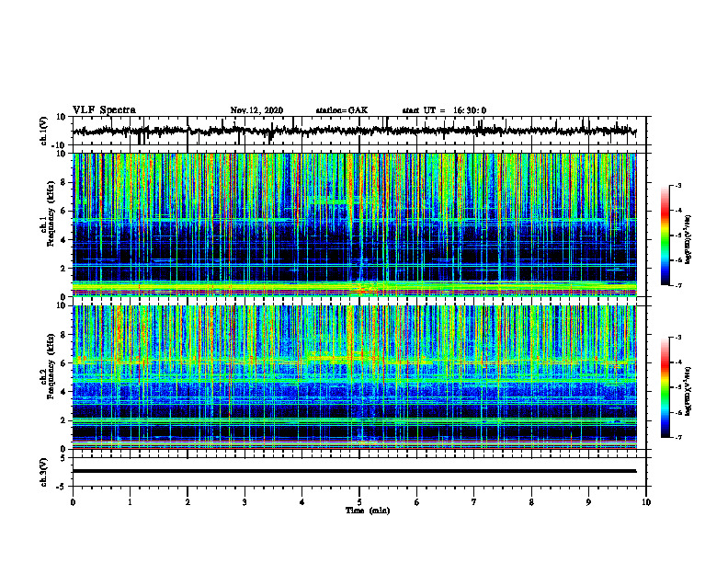Select the date text Nov.12, 2020
Viewport: 728px width, 563px height.
256,110
